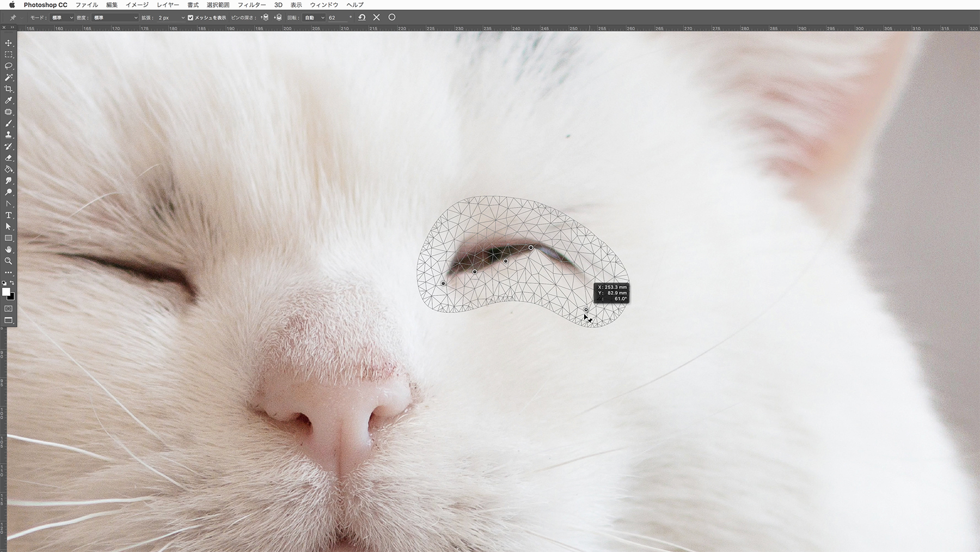The image size is (980, 552).
Task: Toggle Quick Mask mode
Action: click(x=8, y=308)
